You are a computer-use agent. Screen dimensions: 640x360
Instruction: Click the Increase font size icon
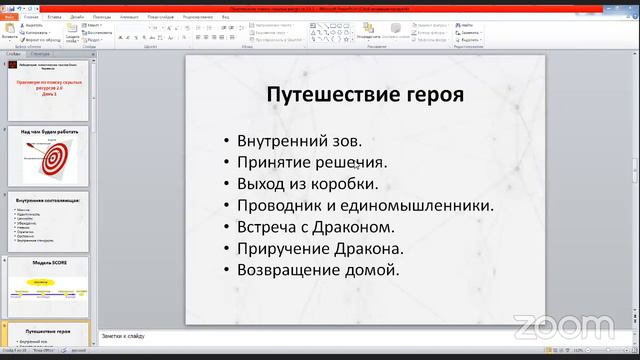(169, 28)
